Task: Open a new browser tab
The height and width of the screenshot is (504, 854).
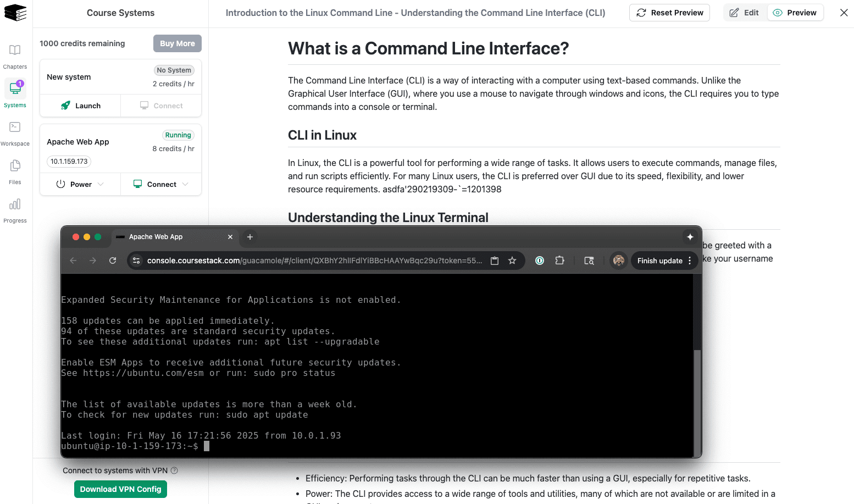Action: (250, 237)
